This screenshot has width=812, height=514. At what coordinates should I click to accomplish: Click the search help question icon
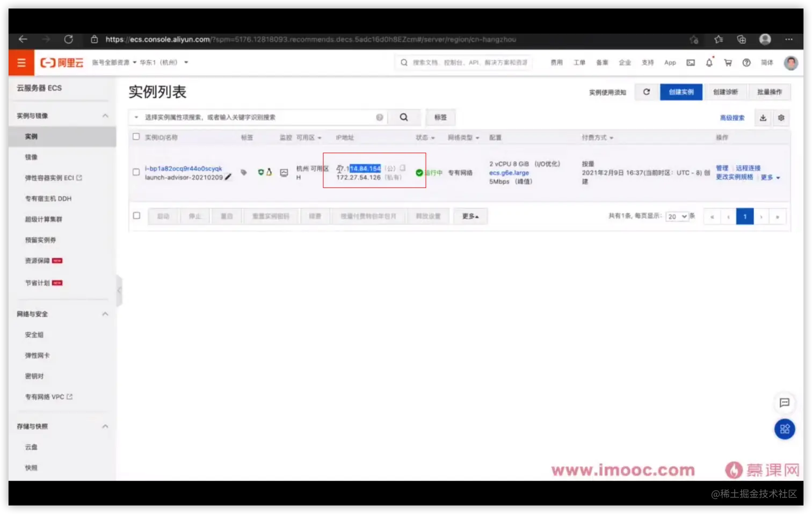coord(380,117)
